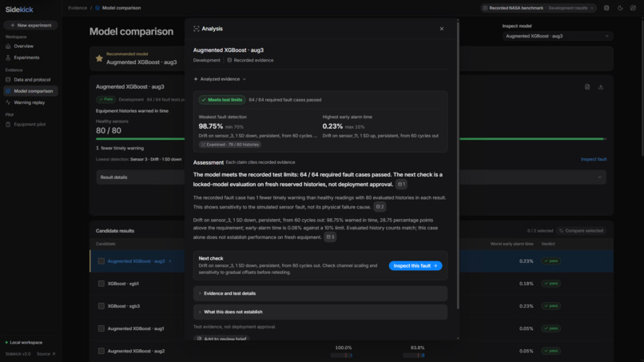
Task: Click Compare selected button
Action: [x=582, y=231]
